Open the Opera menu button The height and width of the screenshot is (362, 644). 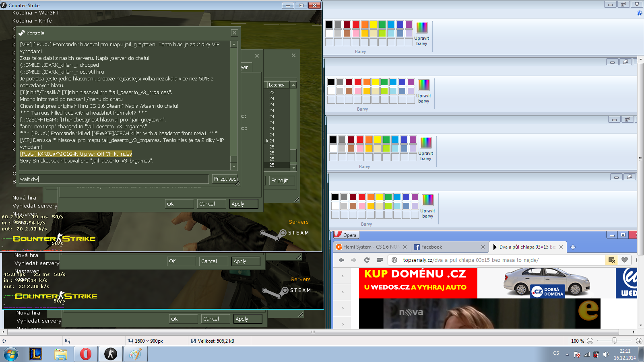pos(346,235)
